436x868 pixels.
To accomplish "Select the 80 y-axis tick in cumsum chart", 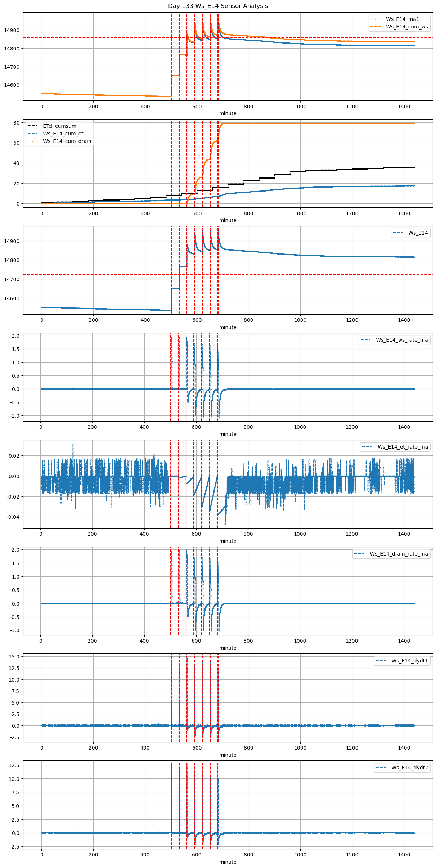I will pos(17,123).
